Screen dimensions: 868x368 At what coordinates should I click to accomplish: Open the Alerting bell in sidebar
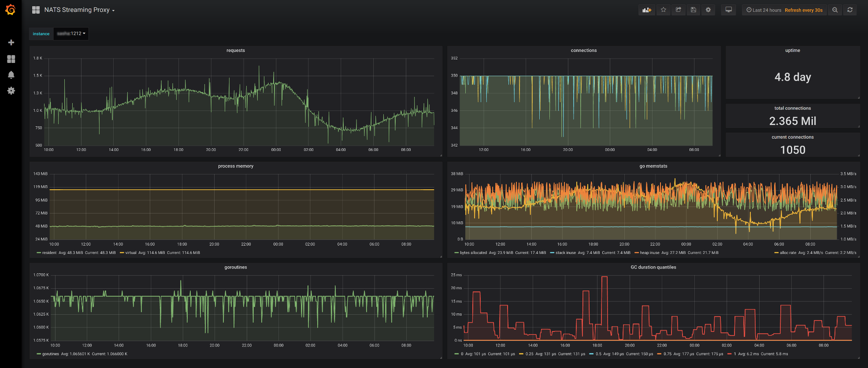(x=11, y=75)
